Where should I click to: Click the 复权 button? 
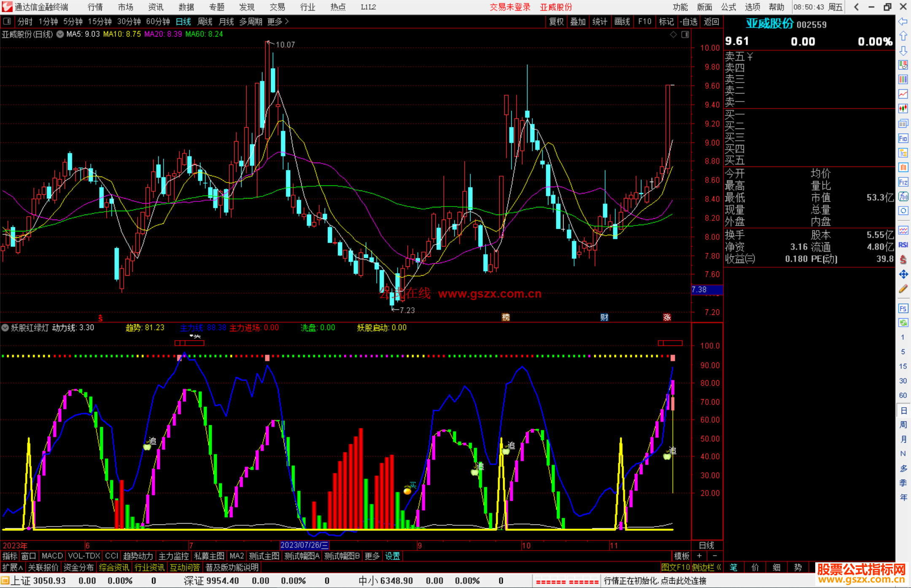point(556,21)
